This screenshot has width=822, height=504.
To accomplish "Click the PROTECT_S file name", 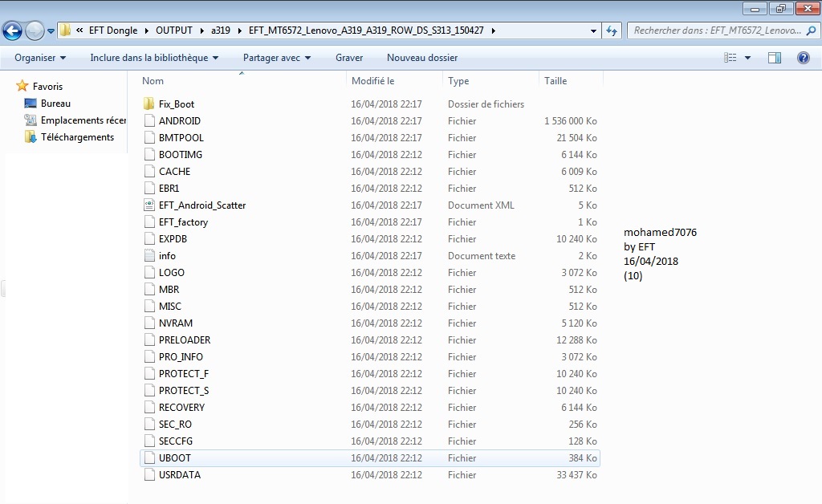I will 184,390.
